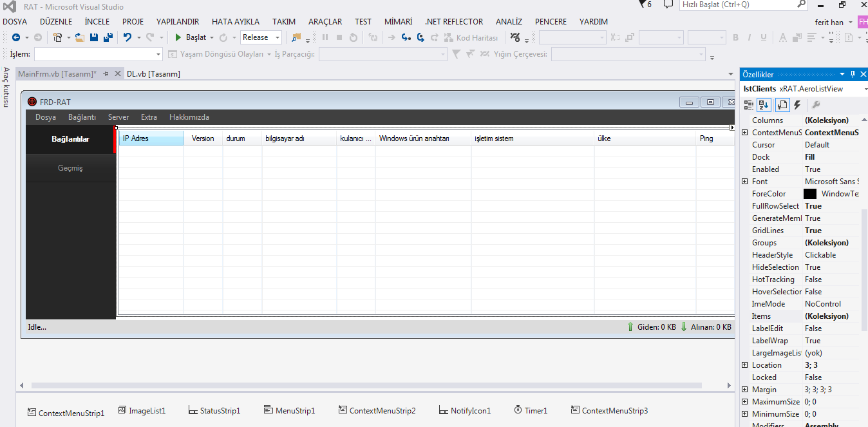Viewport: 868px width, 427px height.
Task: Toggle Alphabetical sorting in Properties
Action: (764, 105)
